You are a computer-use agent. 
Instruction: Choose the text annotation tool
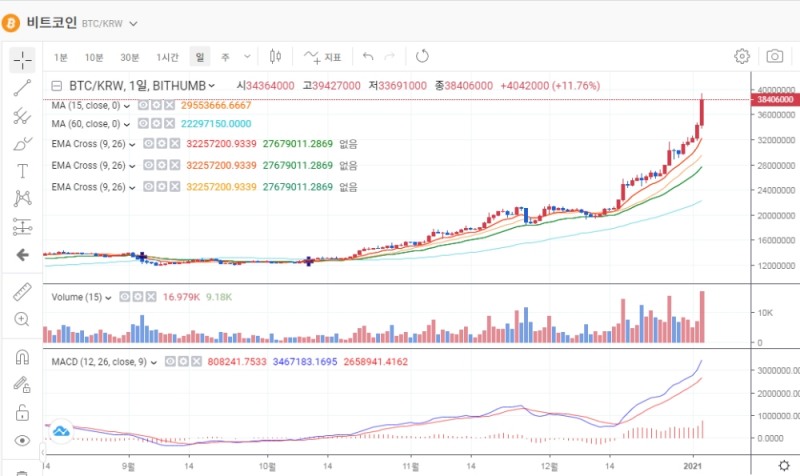[x=22, y=171]
